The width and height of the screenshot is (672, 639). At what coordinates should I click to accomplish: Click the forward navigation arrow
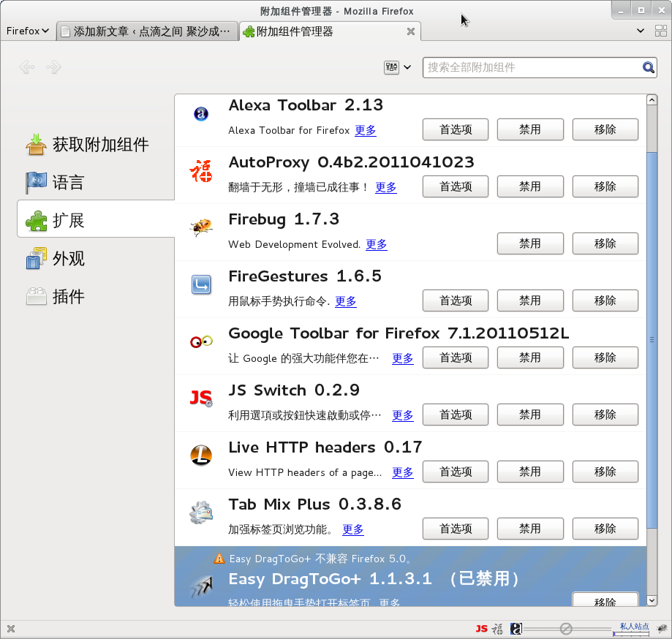pyautogui.click(x=53, y=67)
